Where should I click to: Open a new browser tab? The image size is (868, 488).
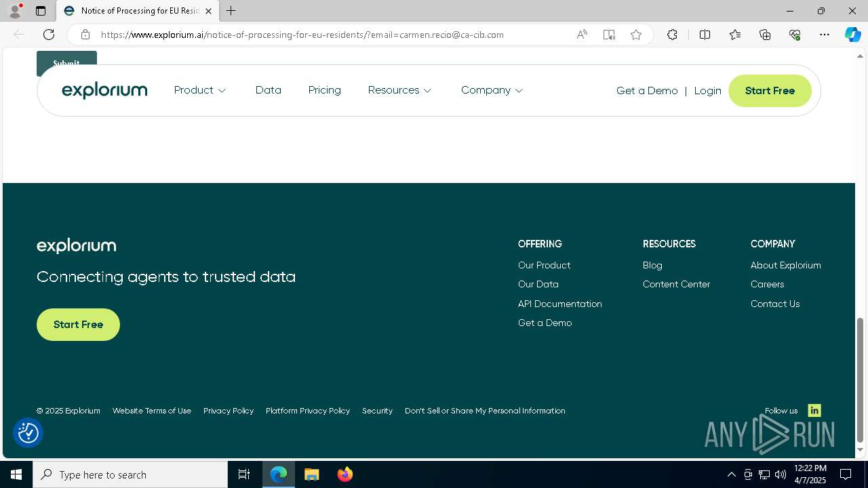pyautogui.click(x=231, y=11)
